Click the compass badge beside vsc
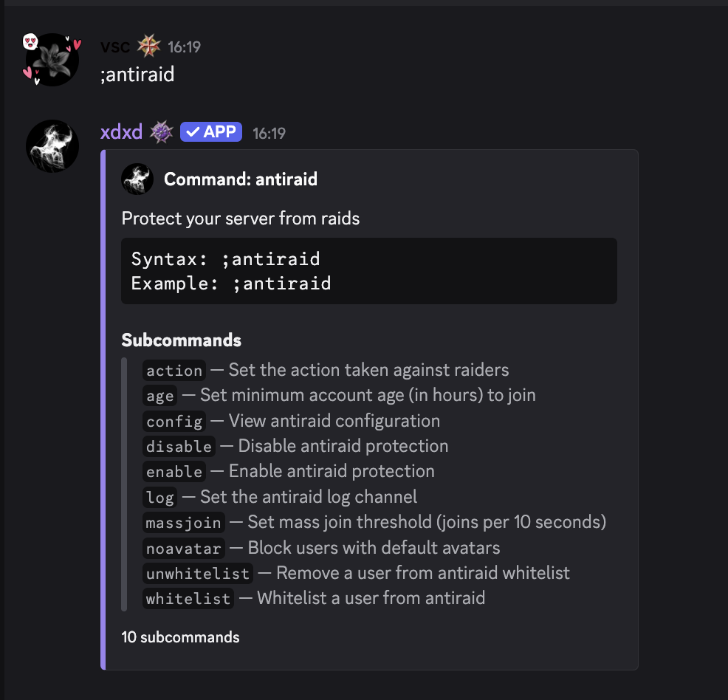The height and width of the screenshot is (700, 728). coord(149,47)
